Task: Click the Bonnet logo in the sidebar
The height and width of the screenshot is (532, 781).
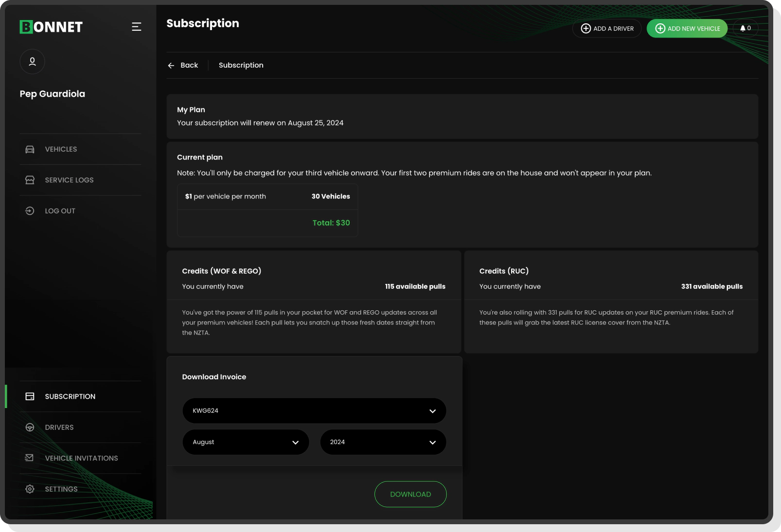Action: [51, 27]
